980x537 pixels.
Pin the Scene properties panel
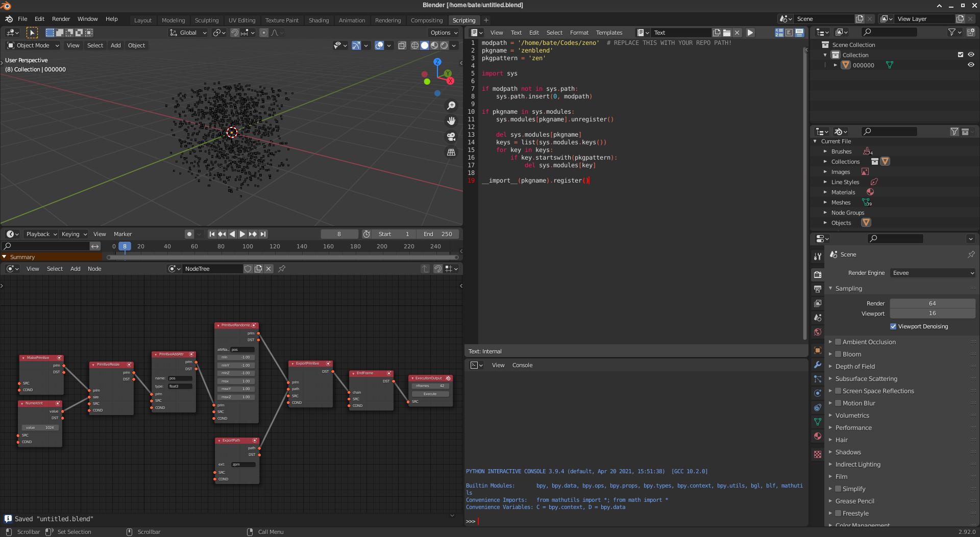coord(971,254)
